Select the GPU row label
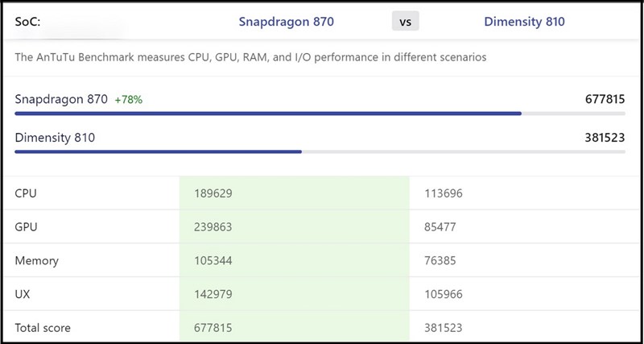This screenshot has width=644, height=344. [26, 227]
